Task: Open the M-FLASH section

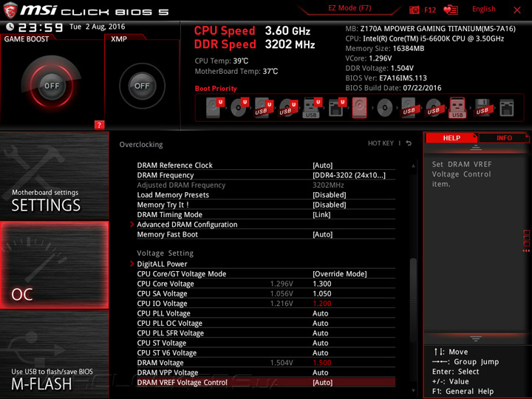Action: (54, 355)
